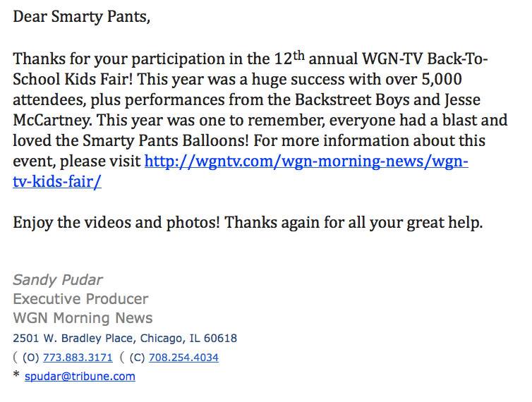Click the asterisk before the email address

tap(16, 376)
